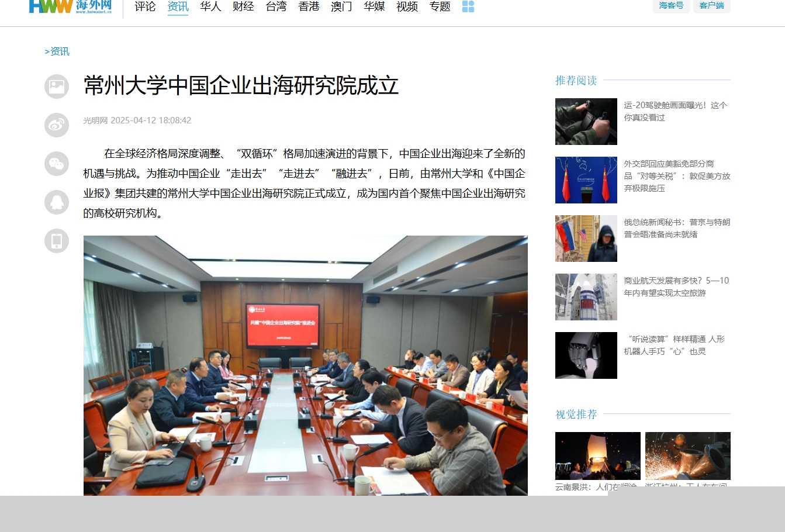Open the 视频 channel

pyautogui.click(x=407, y=6)
